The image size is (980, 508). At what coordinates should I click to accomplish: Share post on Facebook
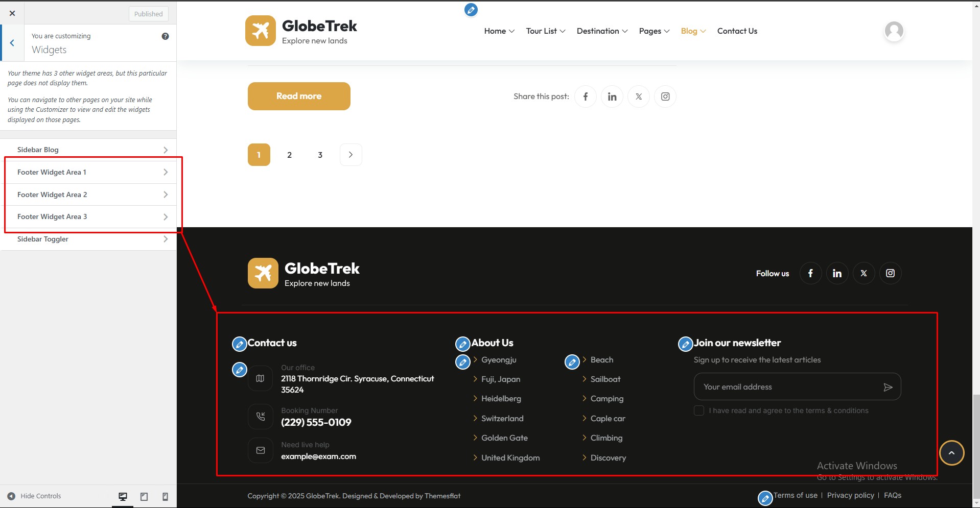click(586, 96)
